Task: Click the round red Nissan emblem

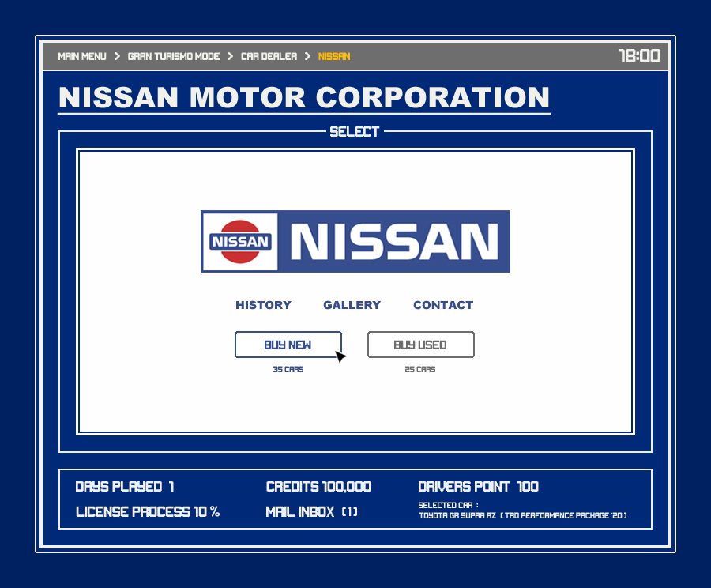Action: (240, 241)
